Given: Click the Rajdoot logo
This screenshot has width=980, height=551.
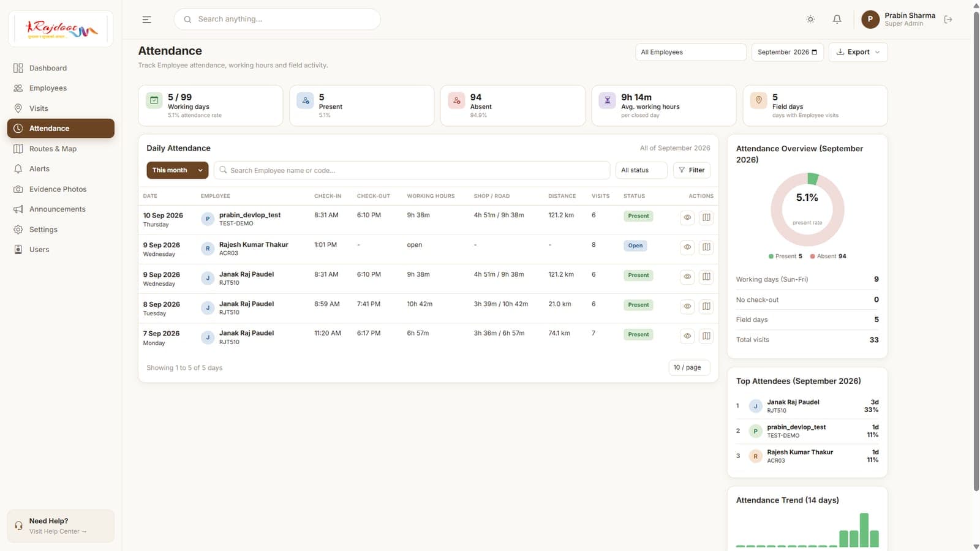Looking at the screenshot, I should coord(61,29).
